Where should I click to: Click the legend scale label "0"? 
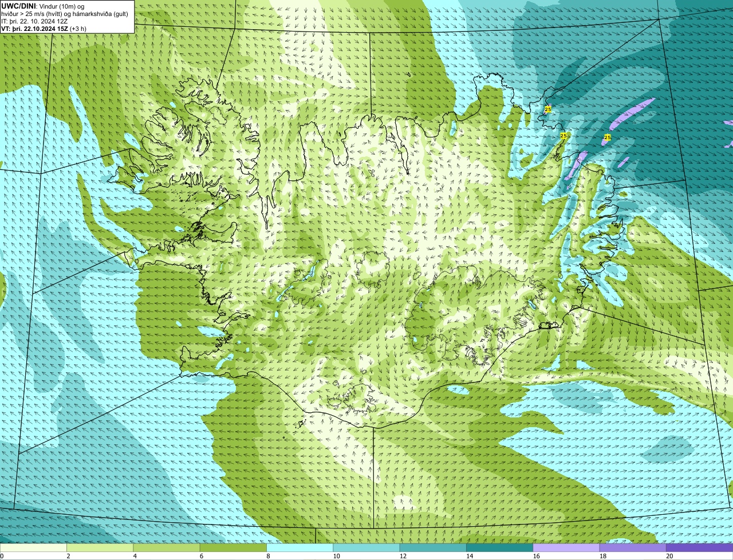click(2, 556)
